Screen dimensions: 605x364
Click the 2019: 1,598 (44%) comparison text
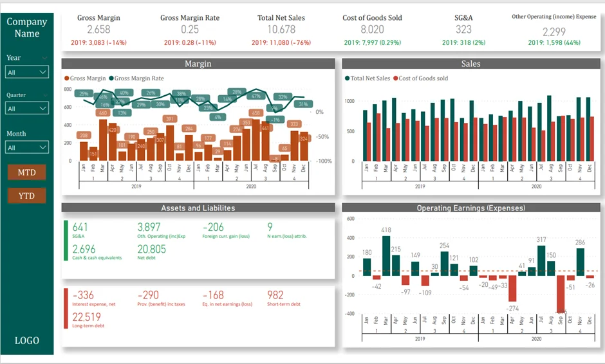tap(554, 42)
